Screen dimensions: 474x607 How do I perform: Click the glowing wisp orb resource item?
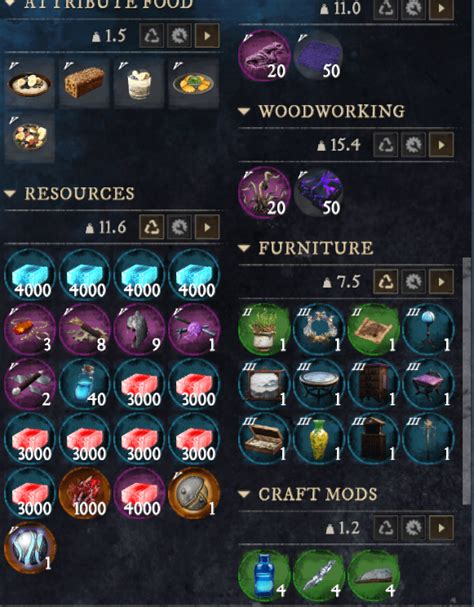point(30,547)
